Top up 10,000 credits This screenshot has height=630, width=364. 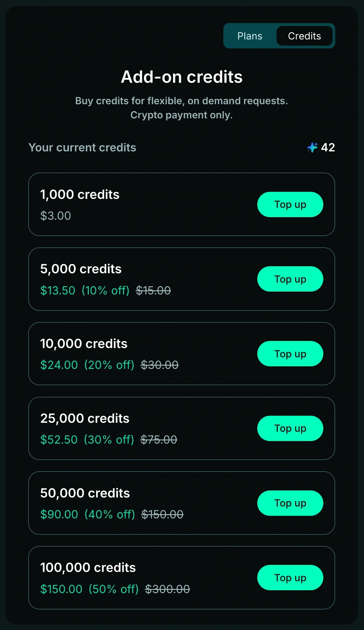(290, 354)
